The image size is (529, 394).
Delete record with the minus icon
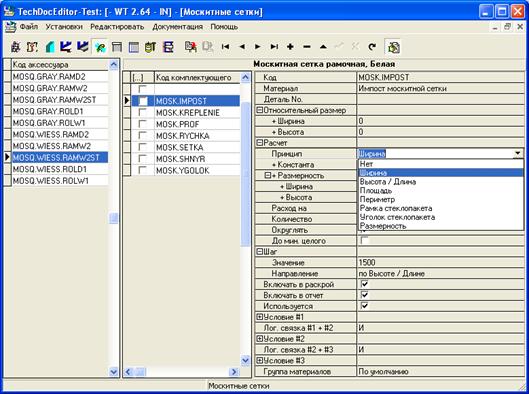(x=307, y=47)
